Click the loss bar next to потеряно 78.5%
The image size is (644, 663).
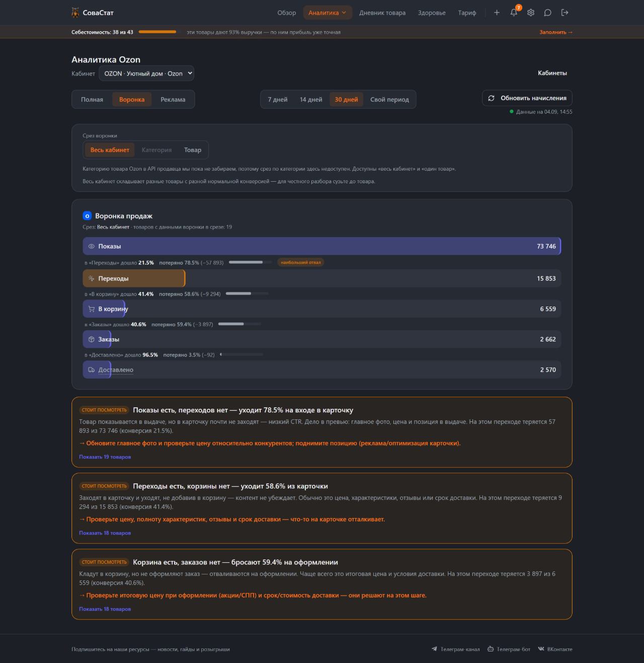point(250,262)
